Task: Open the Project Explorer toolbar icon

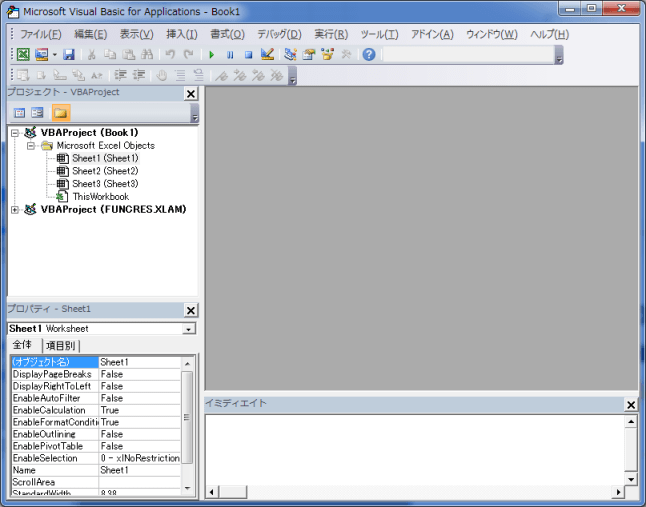Action: (291, 54)
